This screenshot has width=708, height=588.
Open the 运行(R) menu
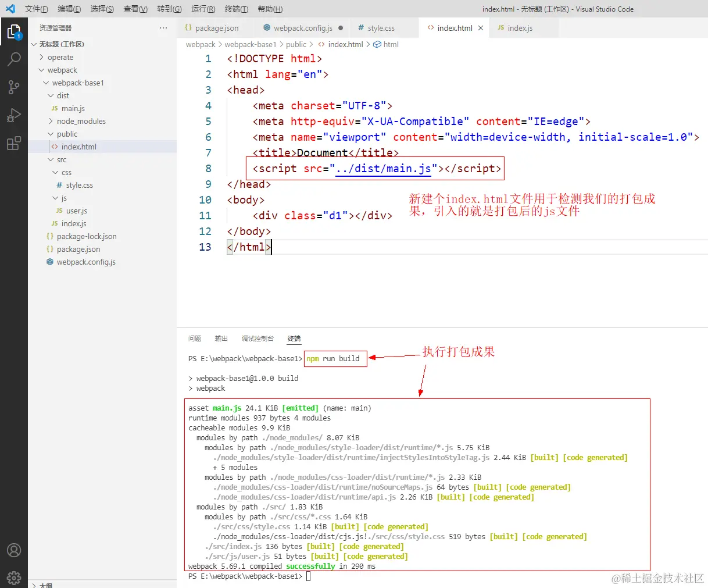(203, 9)
